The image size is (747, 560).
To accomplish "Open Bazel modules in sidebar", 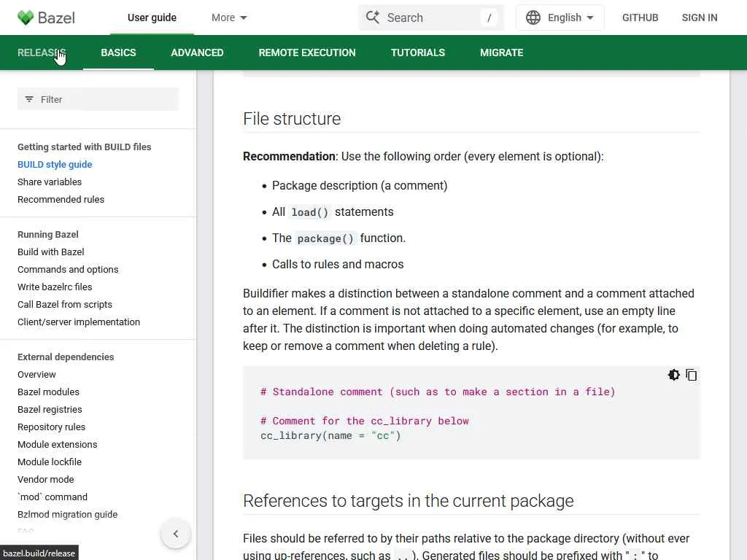I will pos(48,392).
